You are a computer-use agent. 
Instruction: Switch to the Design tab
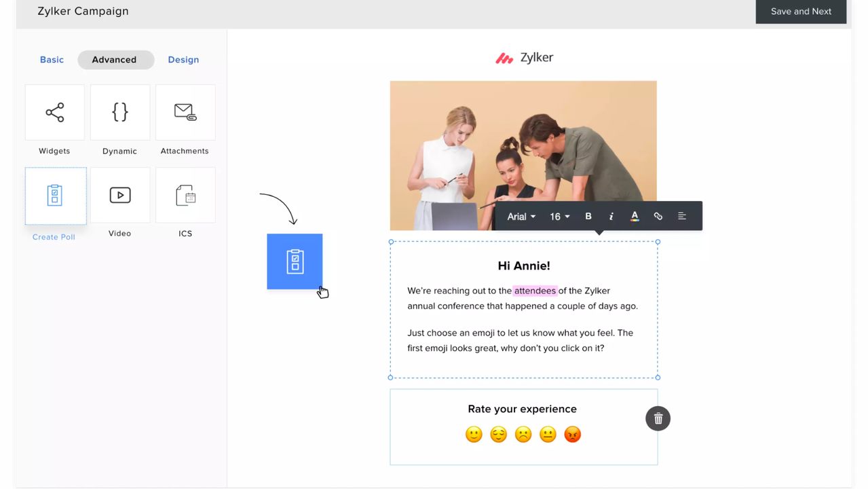[x=183, y=60]
